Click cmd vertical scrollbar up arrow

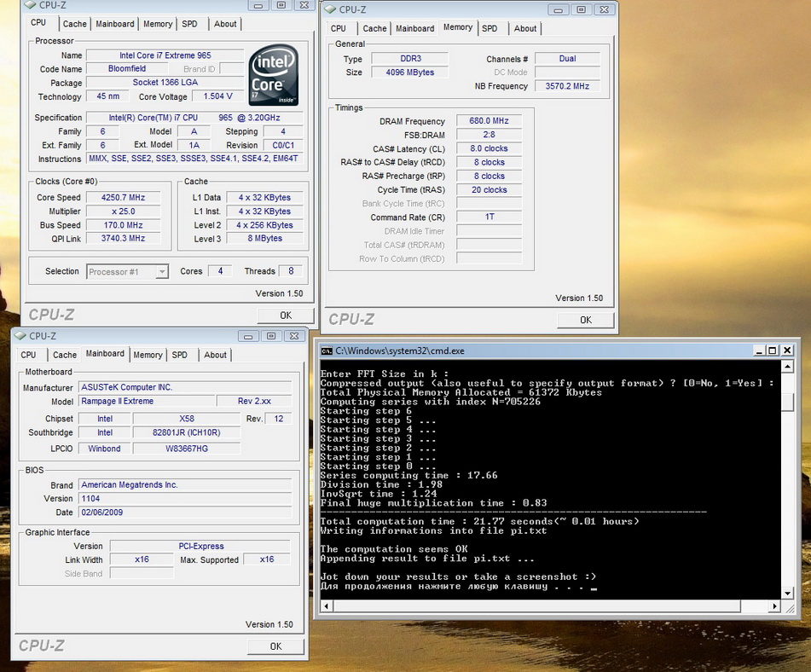coord(787,367)
